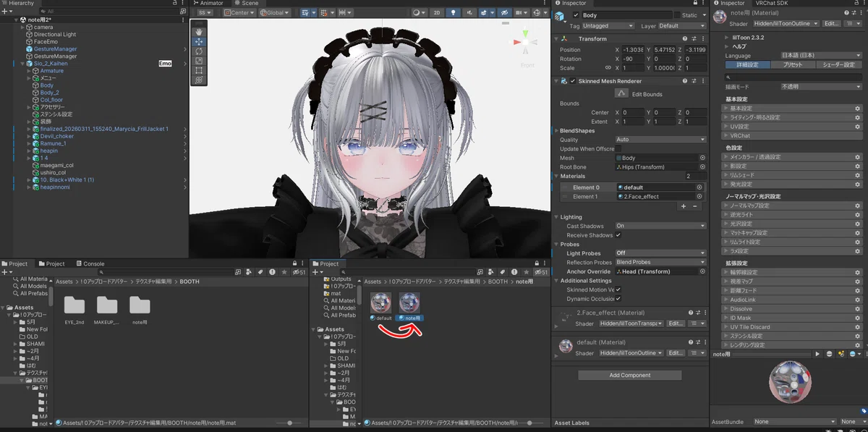Open the Global orientation dropdown

(274, 13)
